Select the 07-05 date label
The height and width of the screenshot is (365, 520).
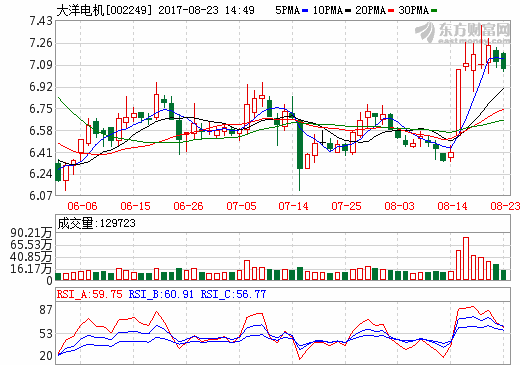[241, 206]
